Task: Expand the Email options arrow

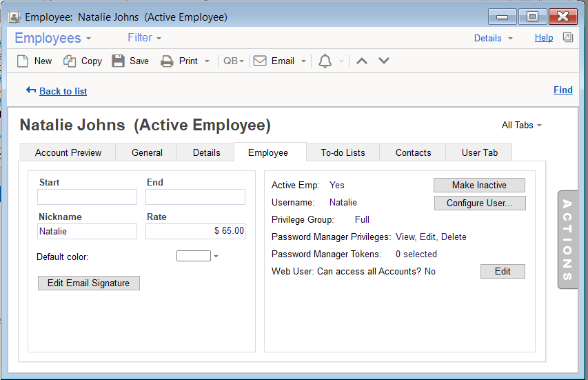Action: (x=304, y=61)
